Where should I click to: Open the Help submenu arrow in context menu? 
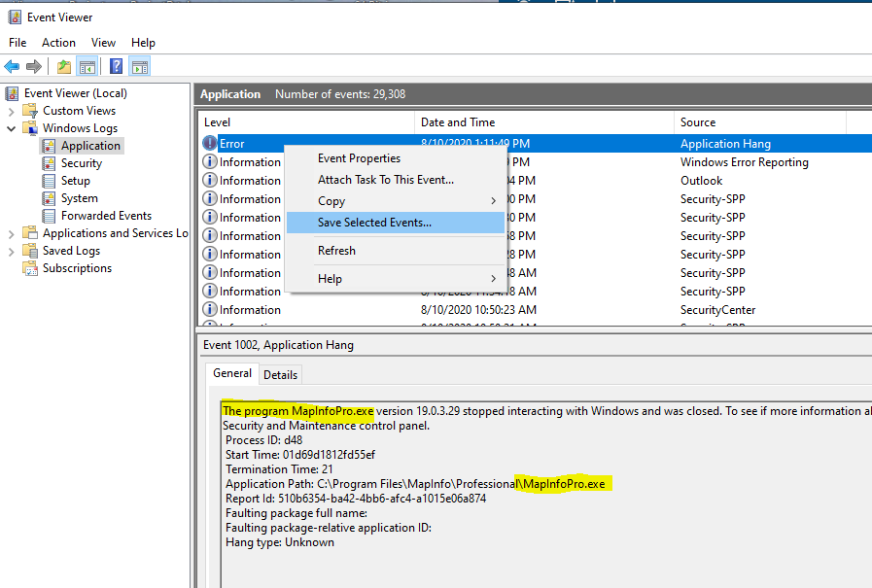[493, 278]
